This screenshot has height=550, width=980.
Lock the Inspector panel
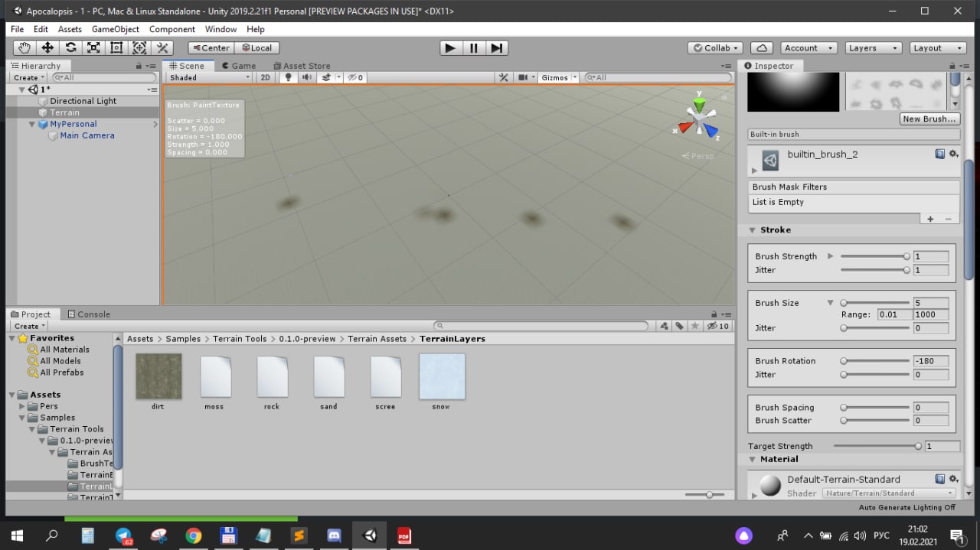click(x=952, y=66)
